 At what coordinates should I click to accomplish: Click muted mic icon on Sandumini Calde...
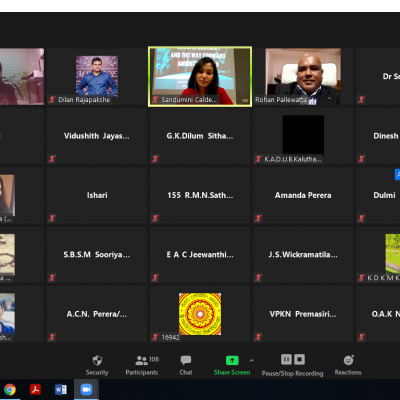[x=155, y=99]
